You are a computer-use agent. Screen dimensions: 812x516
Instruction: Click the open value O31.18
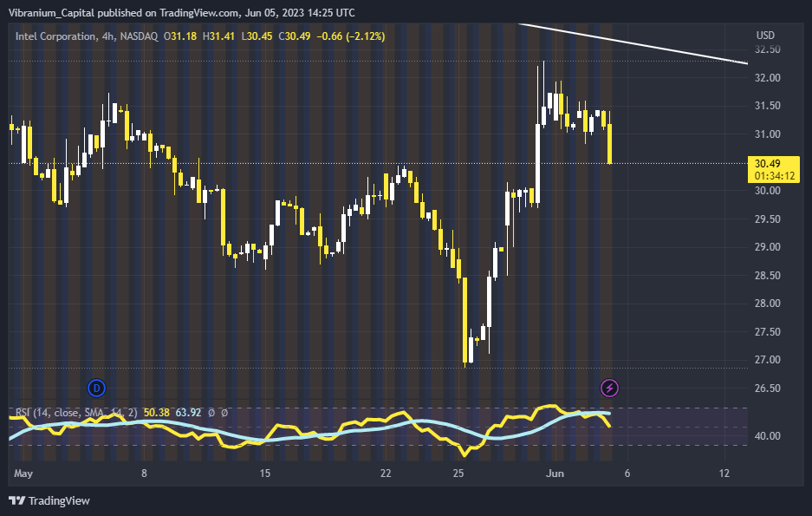pos(179,36)
